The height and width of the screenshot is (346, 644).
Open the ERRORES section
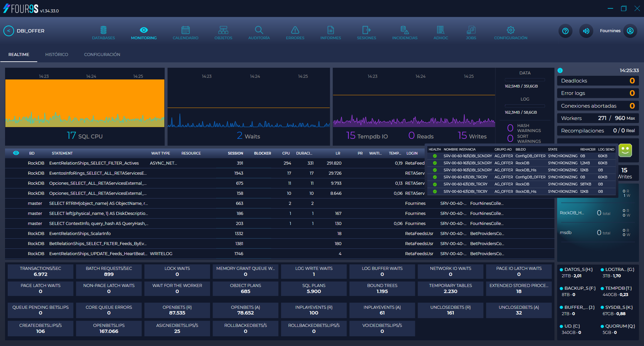pos(295,32)
